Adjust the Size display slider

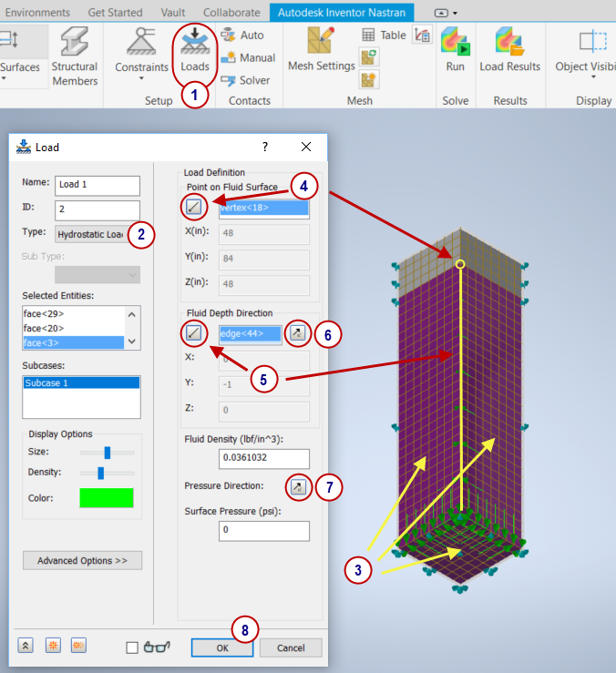108,453
